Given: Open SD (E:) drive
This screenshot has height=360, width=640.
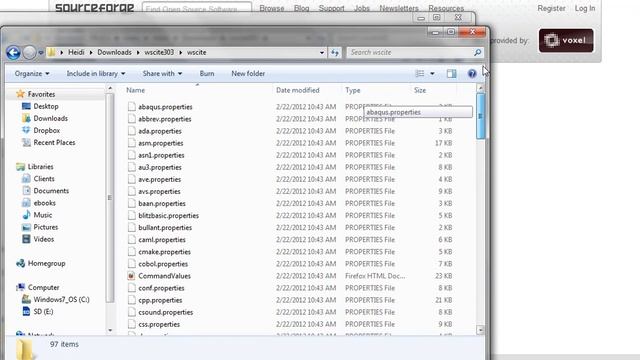Looking at the screenshot, I should (43, 311).
